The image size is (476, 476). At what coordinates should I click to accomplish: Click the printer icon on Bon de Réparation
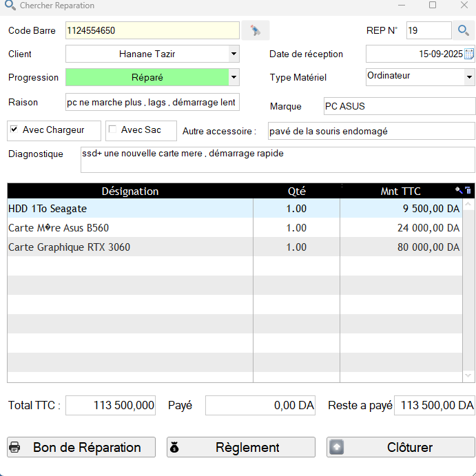click(15, 447)
